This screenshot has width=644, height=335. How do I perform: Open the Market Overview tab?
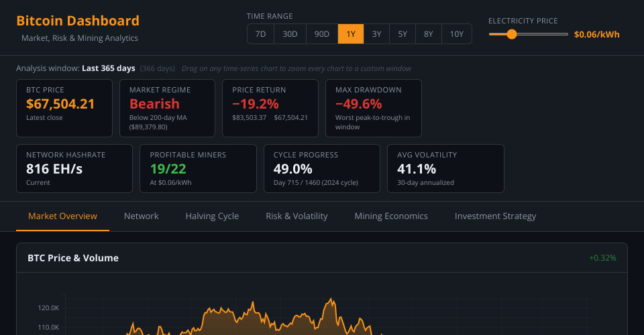(62, 216)
